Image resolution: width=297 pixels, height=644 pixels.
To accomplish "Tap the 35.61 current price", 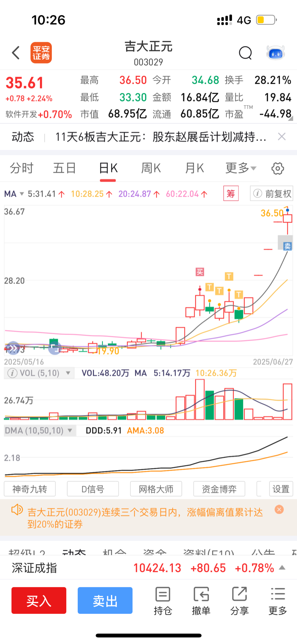I will click(x=25, y=83).
